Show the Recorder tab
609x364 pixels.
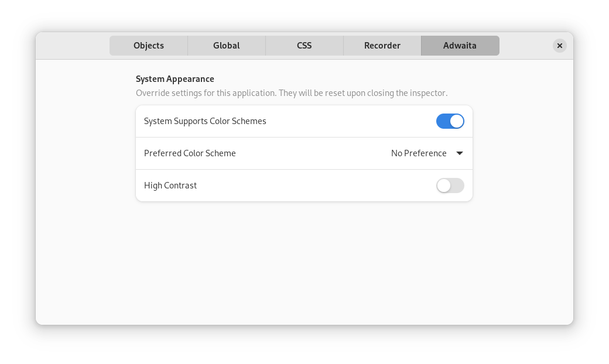tap(382, 46)
